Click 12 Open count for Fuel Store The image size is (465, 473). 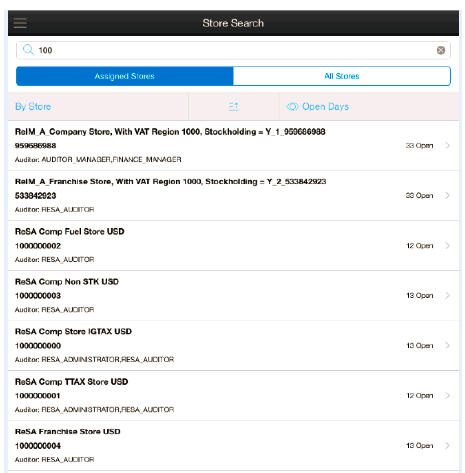420,246
